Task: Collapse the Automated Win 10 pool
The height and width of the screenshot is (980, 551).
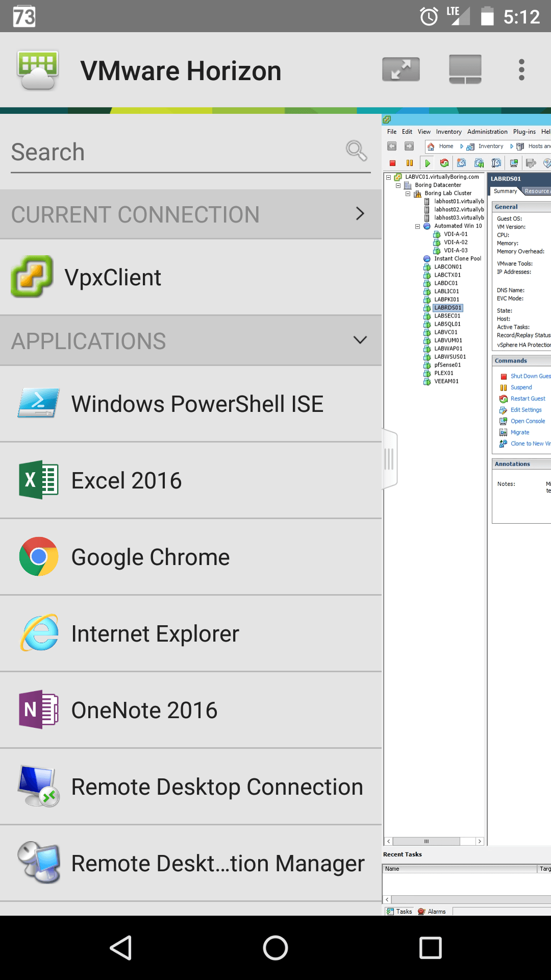Action: pyautogui.click(x=418, y=226)
